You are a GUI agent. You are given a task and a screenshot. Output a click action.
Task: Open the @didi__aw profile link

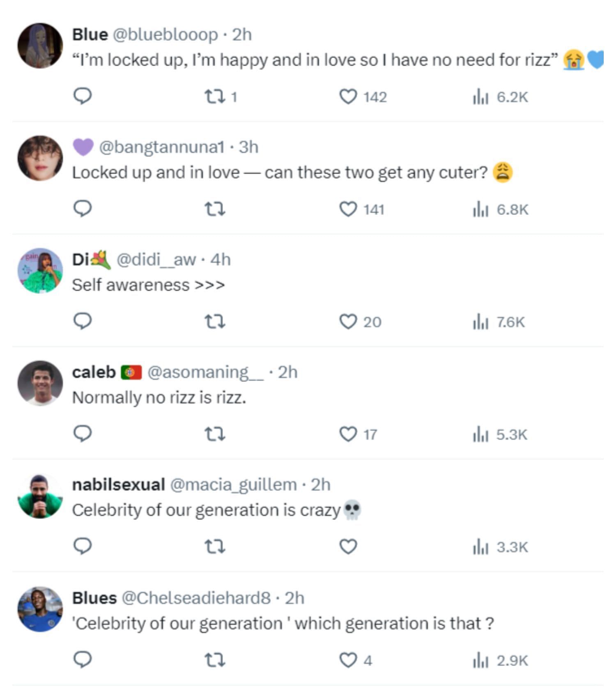(x=156, y=259)
